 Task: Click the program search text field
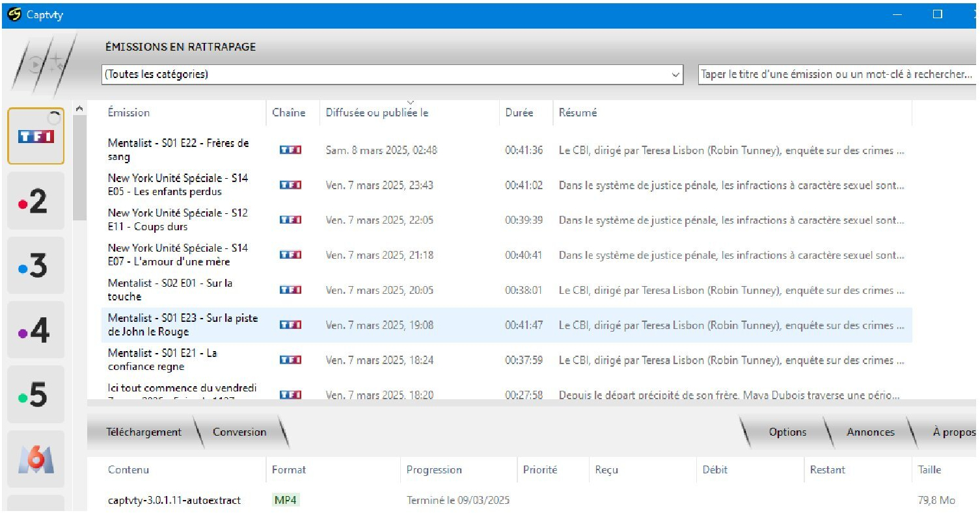[836, 74]
